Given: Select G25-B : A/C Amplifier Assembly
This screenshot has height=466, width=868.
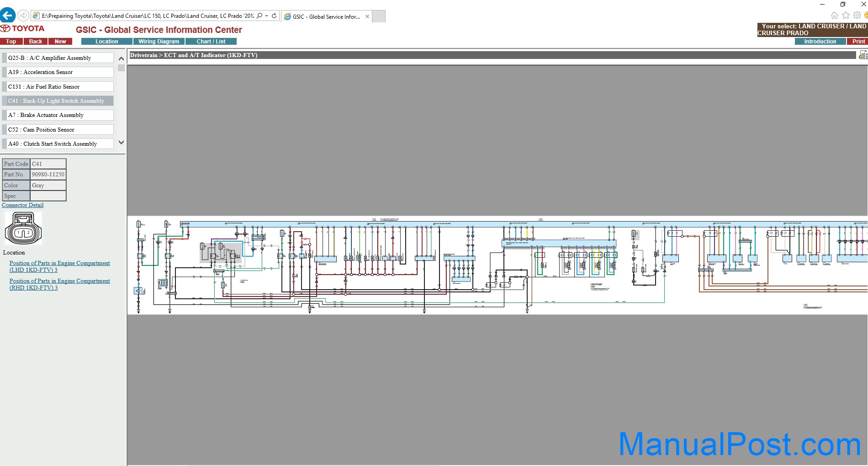Looking at the screenshot, I should click(x=58, y=58).
